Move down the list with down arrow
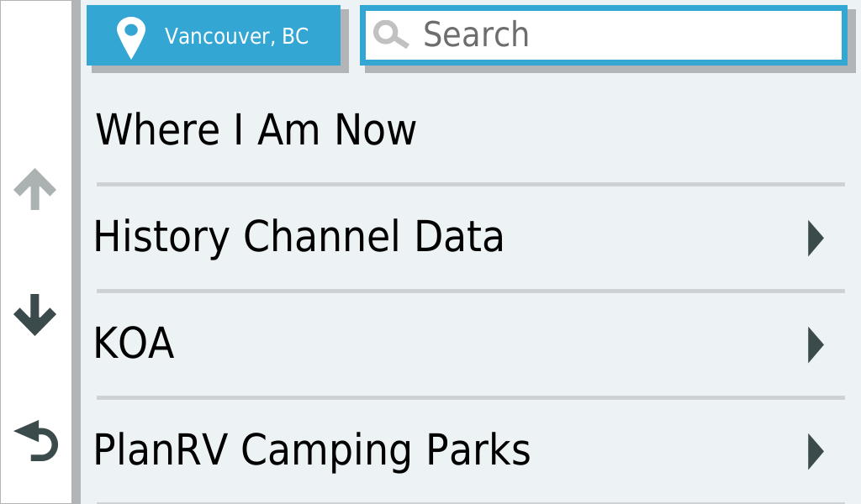The image size is (861, 504). (34, 314)
